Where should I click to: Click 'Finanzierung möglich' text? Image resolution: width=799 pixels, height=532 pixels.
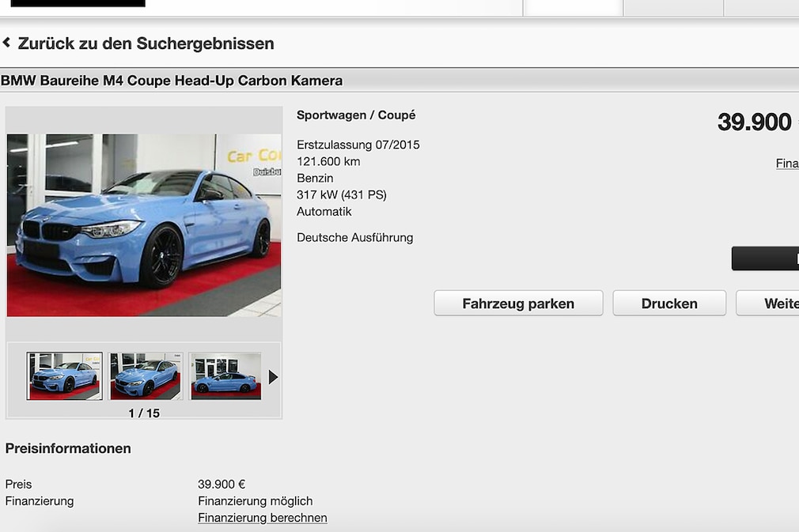click(x=256, y=501)
